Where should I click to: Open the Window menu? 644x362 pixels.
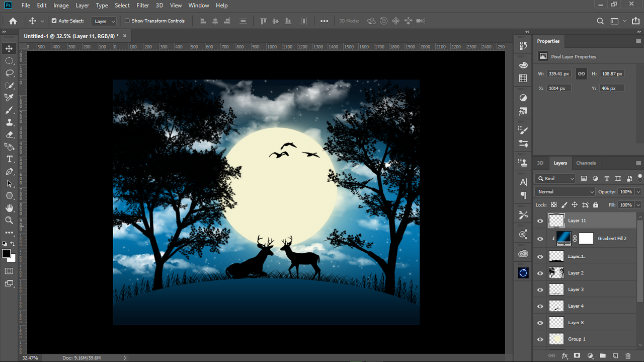click(x=199, y=6)
